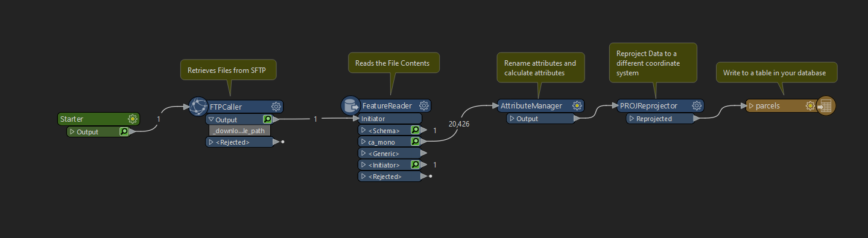Viewport: 868px width, 238px height.
Task: Select the 20,426 feature count connection label
Action: [460, 124]
